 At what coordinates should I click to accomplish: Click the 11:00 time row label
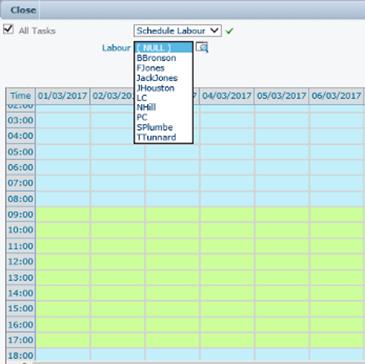tap(21, 246)
